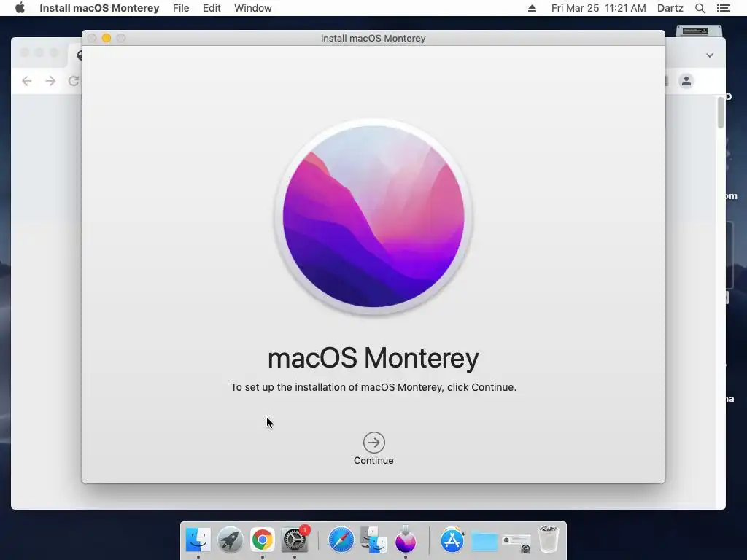Click Install macOS Monterey Dock icon
The height and width of the screenshot is (560, 747).
pos(406,540)
